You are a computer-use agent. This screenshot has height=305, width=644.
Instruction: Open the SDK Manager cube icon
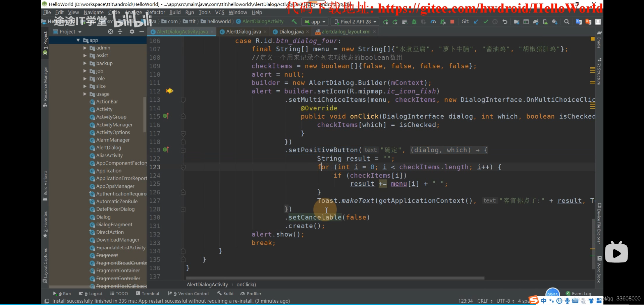[x=555, y=22]
